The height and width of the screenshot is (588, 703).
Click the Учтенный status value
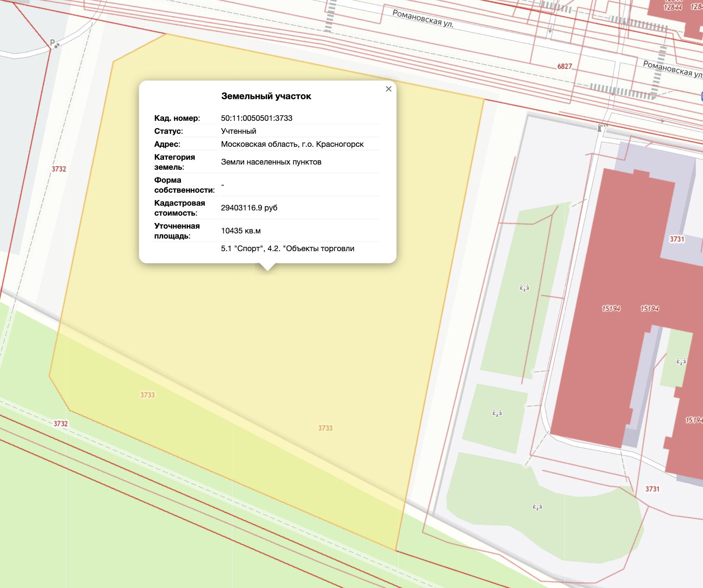pos(239,131)
